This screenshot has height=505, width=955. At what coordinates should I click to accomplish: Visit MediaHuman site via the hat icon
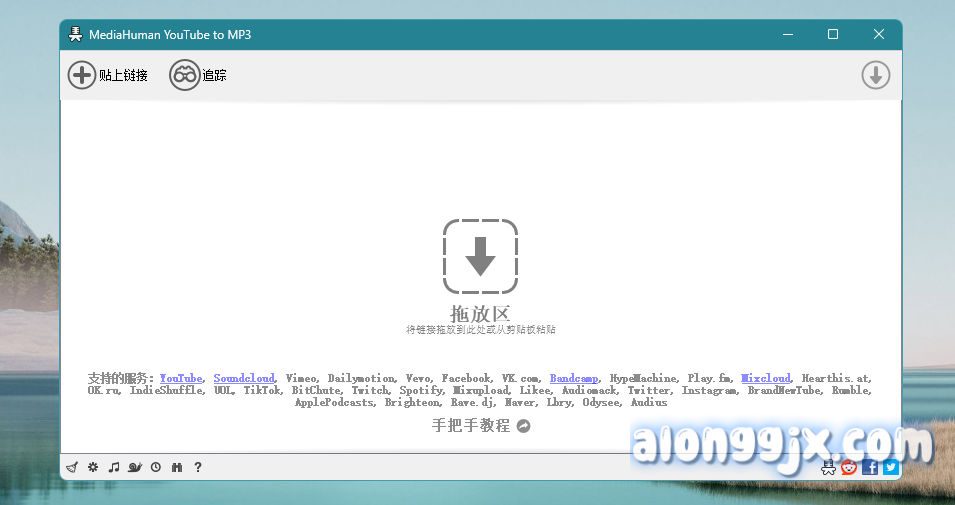828,467
